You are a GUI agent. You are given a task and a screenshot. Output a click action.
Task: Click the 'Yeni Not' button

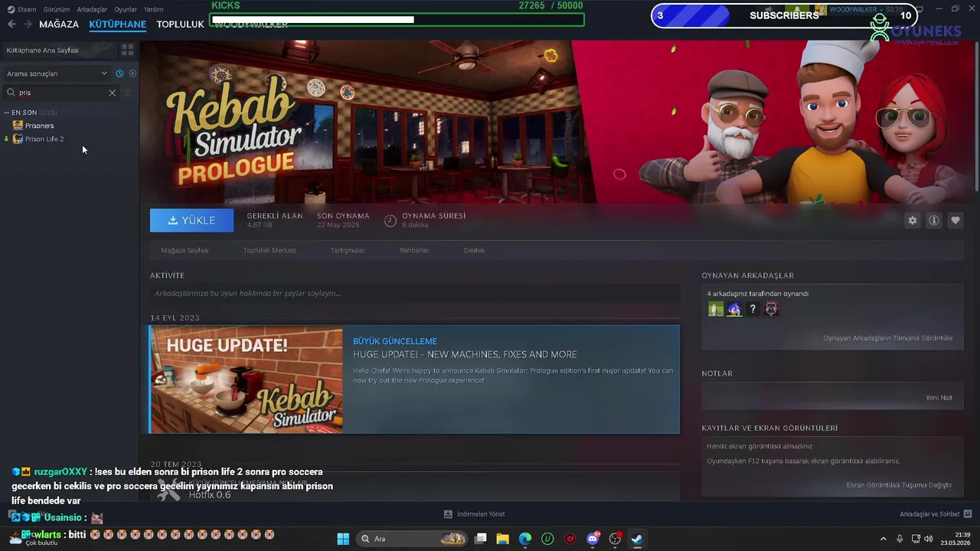939,397
